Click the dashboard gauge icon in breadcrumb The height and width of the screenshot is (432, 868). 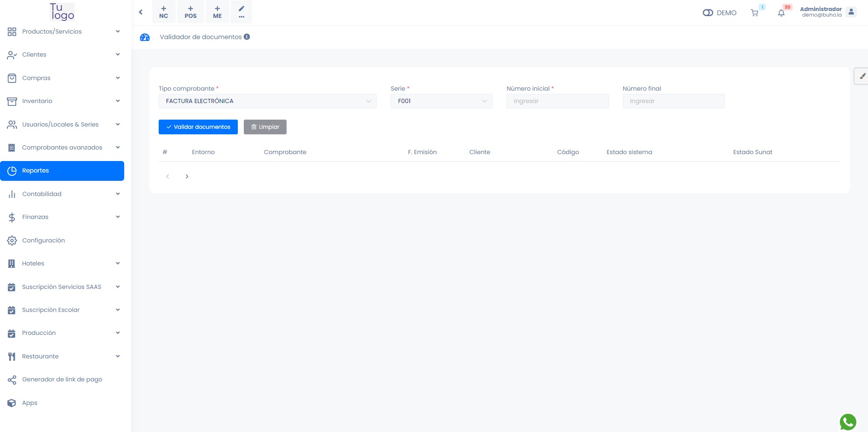click(x=145, y=37)
